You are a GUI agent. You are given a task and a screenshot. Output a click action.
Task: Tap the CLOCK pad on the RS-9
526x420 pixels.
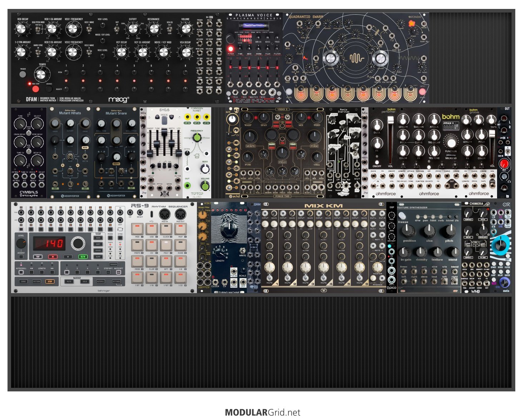tap(166, 229)
